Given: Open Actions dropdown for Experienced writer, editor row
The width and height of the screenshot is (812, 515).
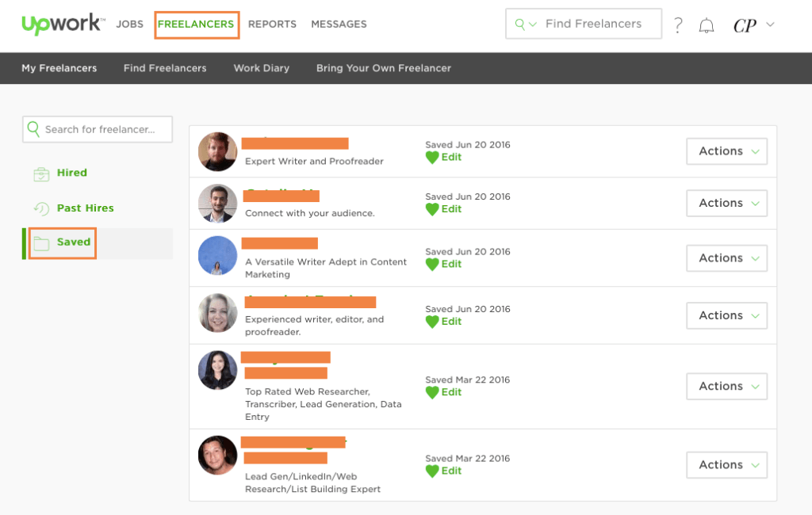Looking at the screenshot, I should [x=726, y=315].
